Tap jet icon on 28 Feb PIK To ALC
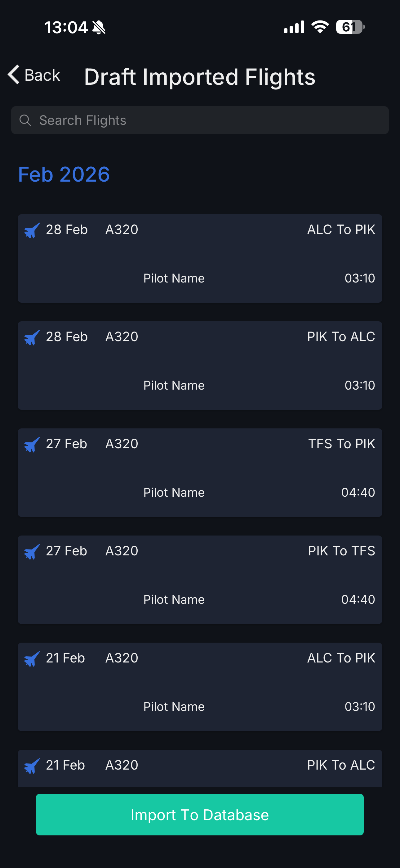The width and height of the screenshot is (400, 868). click(32, 338)
